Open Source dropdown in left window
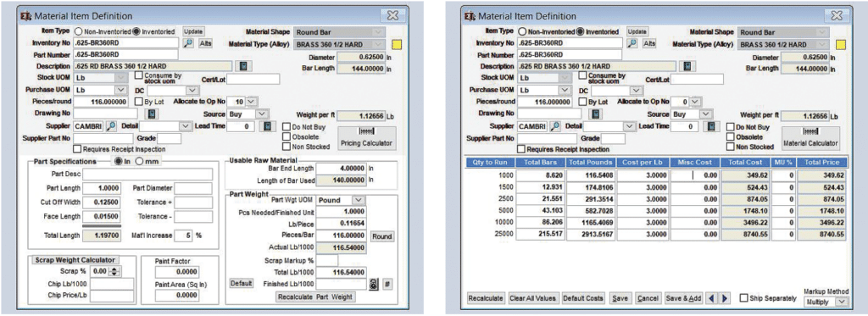 [x=263, y=114]
